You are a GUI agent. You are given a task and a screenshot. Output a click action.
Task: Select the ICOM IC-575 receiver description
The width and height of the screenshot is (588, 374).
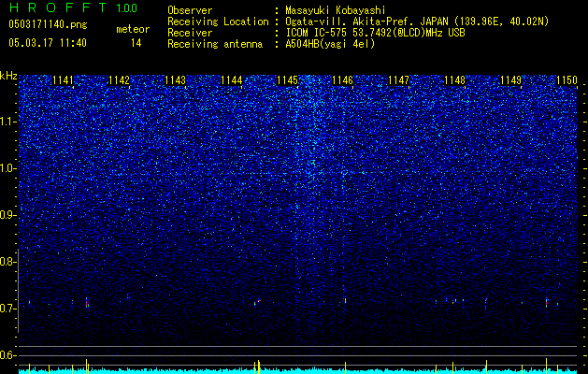coord(375,33)
